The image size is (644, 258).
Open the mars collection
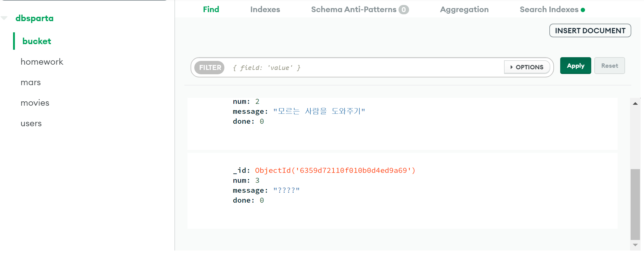click(31, 82)
